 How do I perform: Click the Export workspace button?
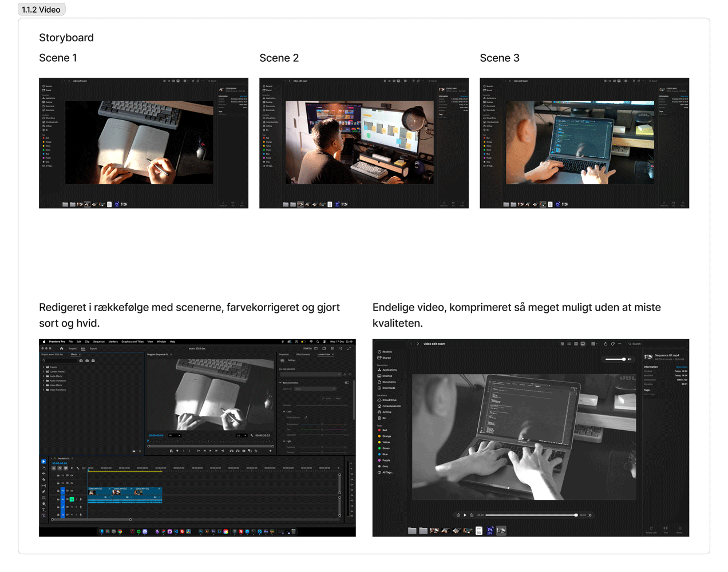(x=93, y=348)
